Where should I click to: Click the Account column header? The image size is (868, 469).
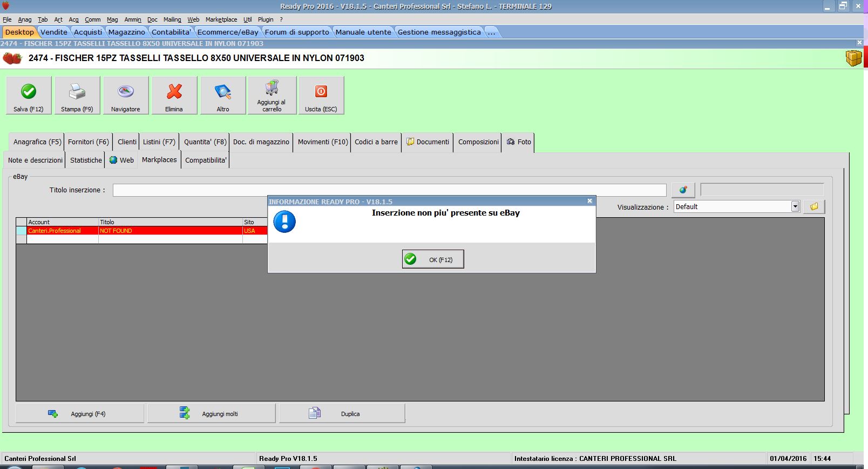(x=63, y=222)
